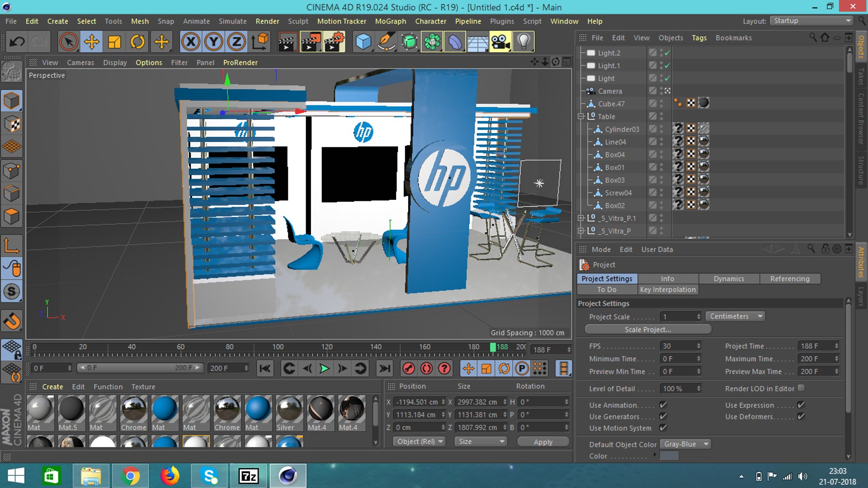
Task: Toggle Z axis lock
Action: click(x=236, y=42)
